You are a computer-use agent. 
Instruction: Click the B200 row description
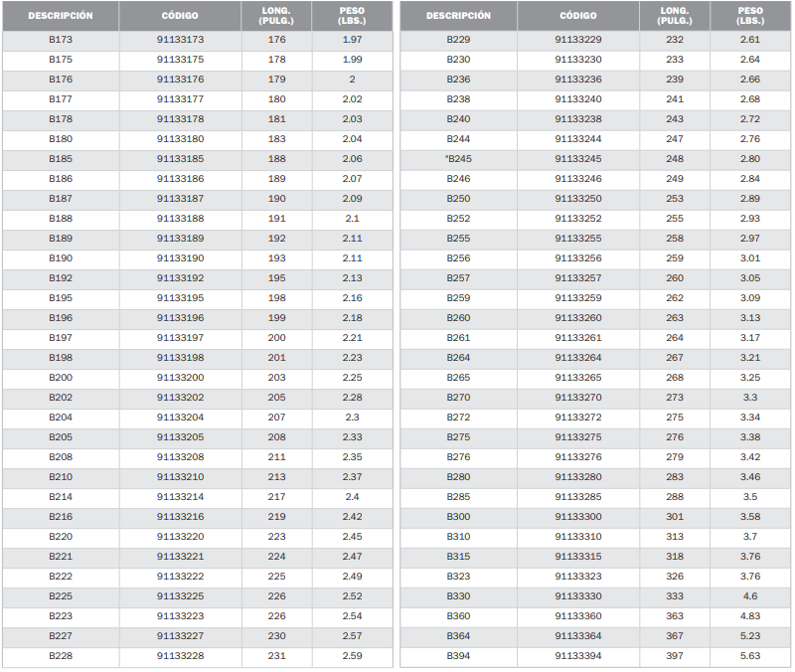pyautogui.click(x=61, y=378)
